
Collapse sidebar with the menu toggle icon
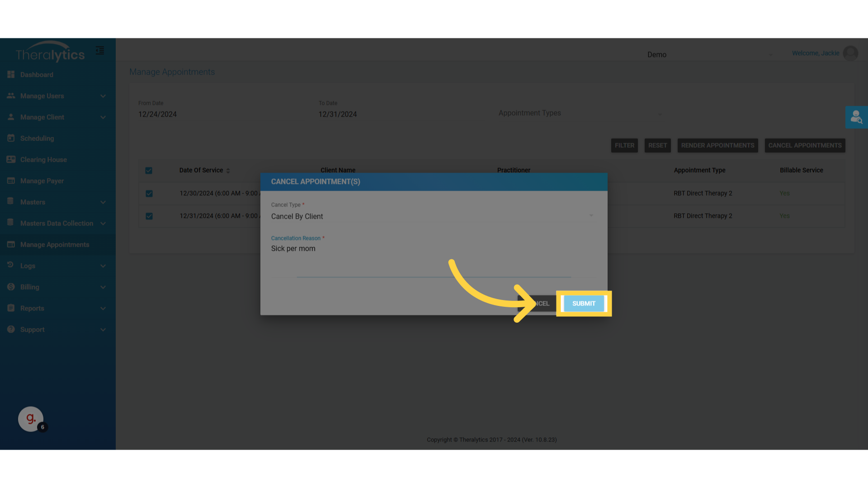(x=100, y=51)
